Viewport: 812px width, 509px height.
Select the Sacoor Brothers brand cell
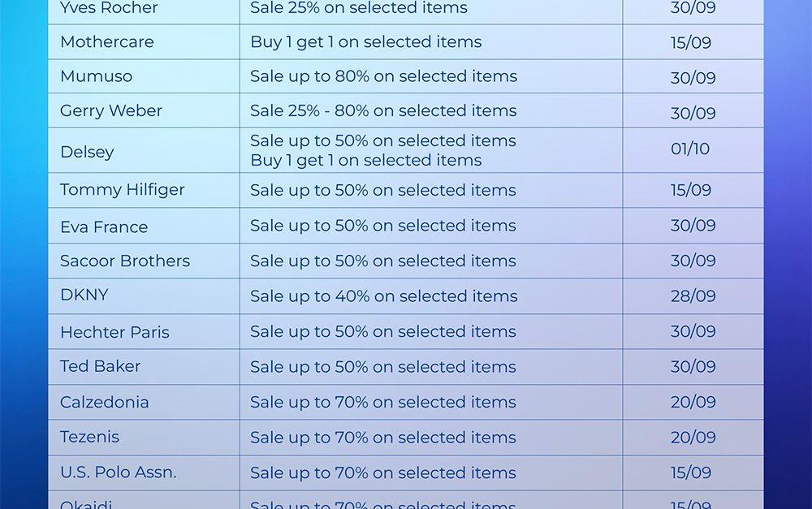point(125,261)
